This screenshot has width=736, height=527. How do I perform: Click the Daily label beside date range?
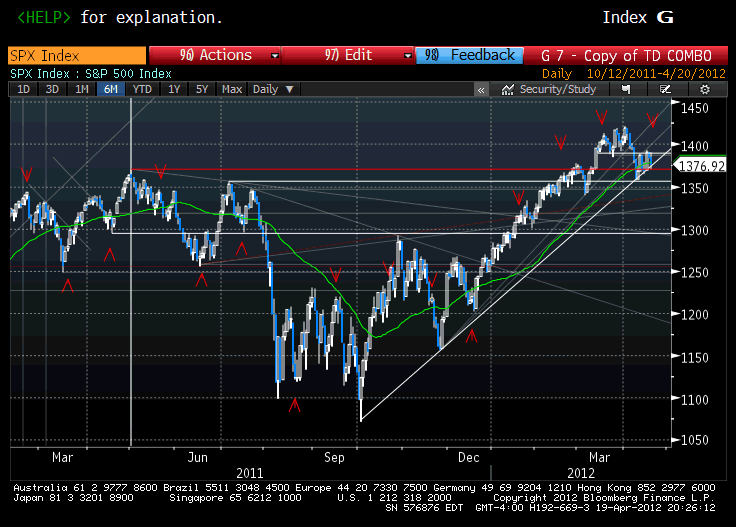click(557, 74)
